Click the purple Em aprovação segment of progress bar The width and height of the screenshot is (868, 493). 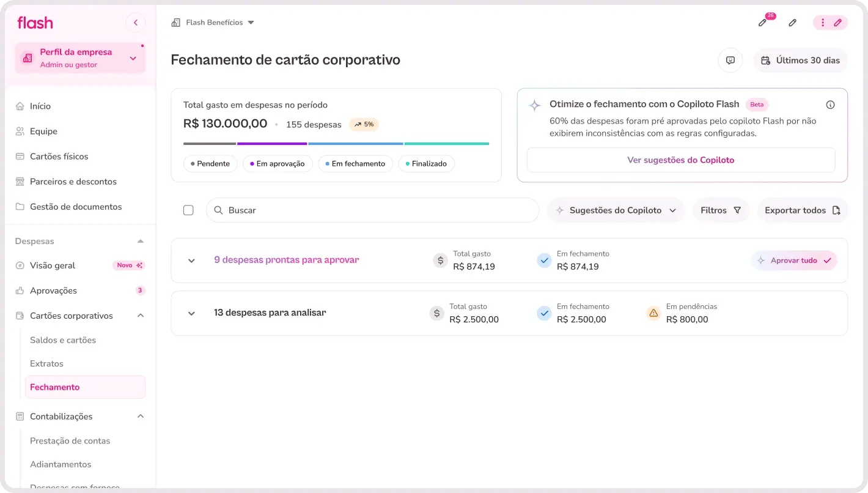tap(272, 144)
